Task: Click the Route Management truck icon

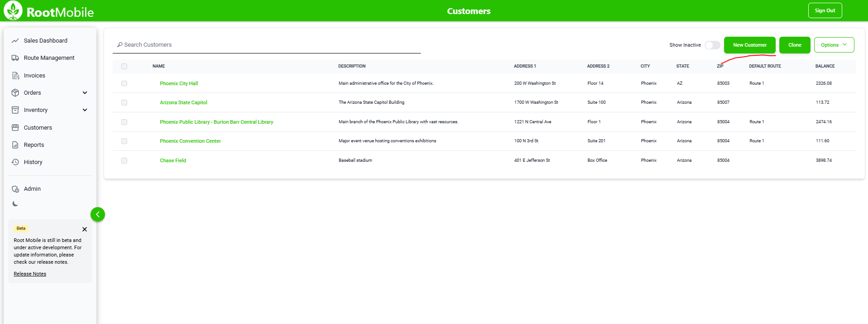Action: 15,58
